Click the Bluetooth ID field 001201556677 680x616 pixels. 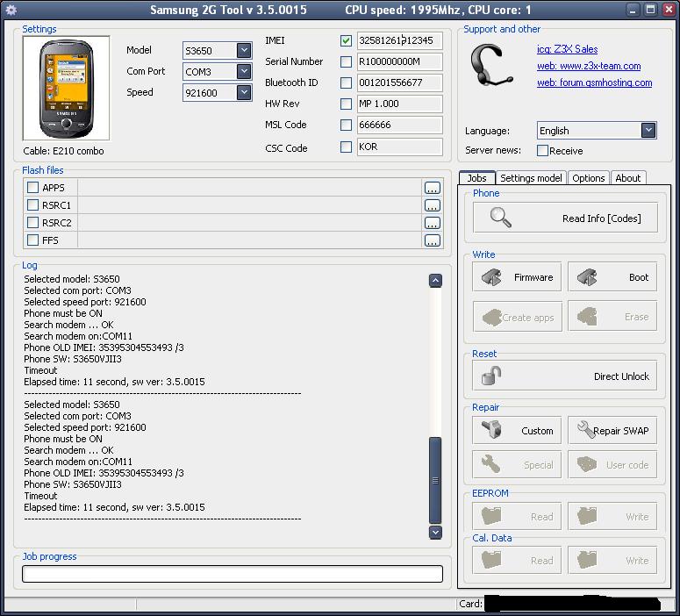[x=399, y=82]
